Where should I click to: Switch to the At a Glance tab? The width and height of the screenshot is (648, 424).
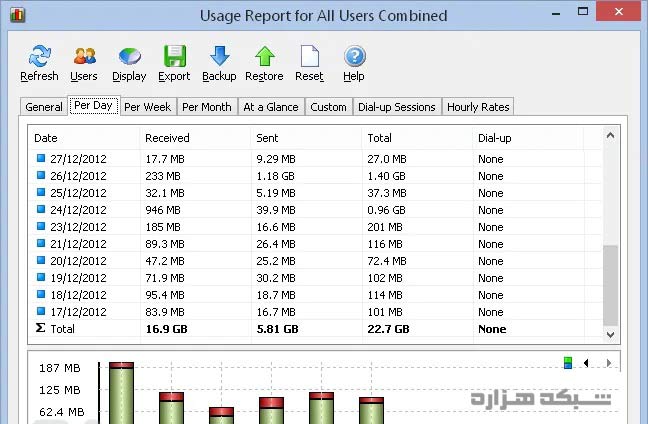(x=271, y=107)
